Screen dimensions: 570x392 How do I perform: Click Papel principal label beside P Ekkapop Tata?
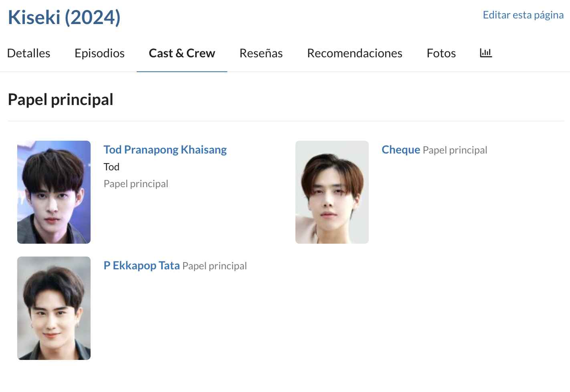214,266
